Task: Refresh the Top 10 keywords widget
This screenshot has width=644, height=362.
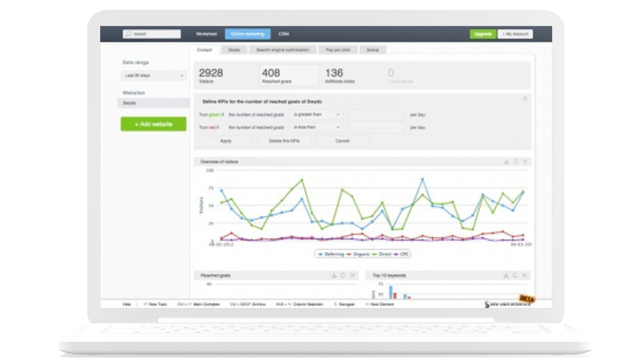Action: click(x=515, y=276)
